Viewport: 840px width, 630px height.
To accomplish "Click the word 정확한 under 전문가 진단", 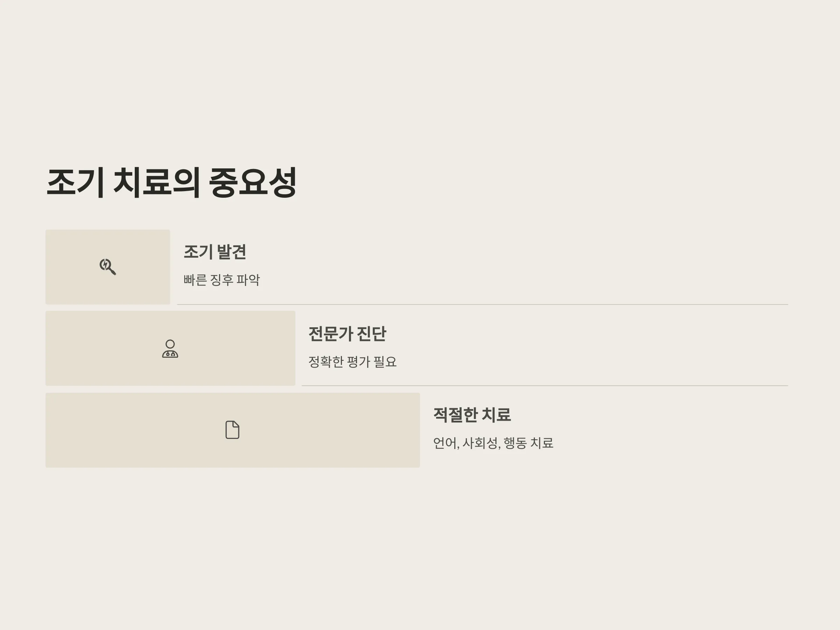I will (x=326, y=362).
